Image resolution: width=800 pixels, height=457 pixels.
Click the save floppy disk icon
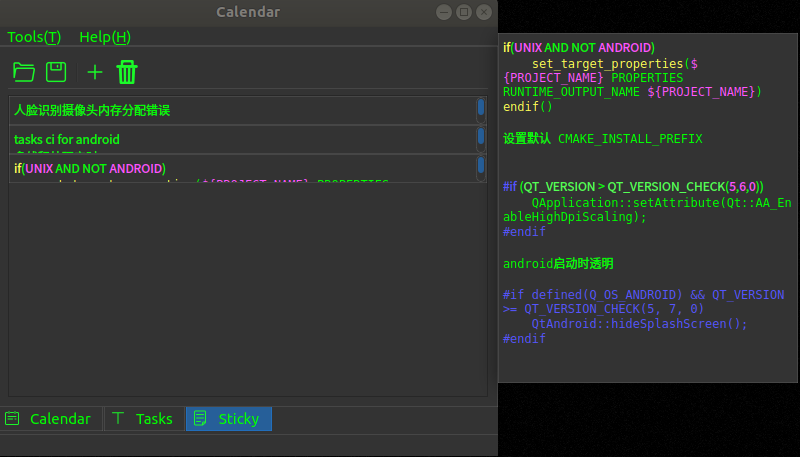point(56,72)
